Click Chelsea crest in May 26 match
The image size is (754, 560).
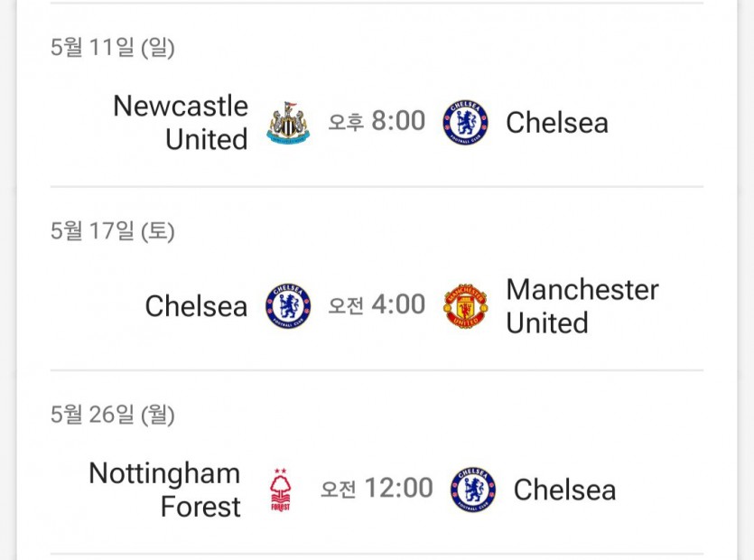[472, 490]
